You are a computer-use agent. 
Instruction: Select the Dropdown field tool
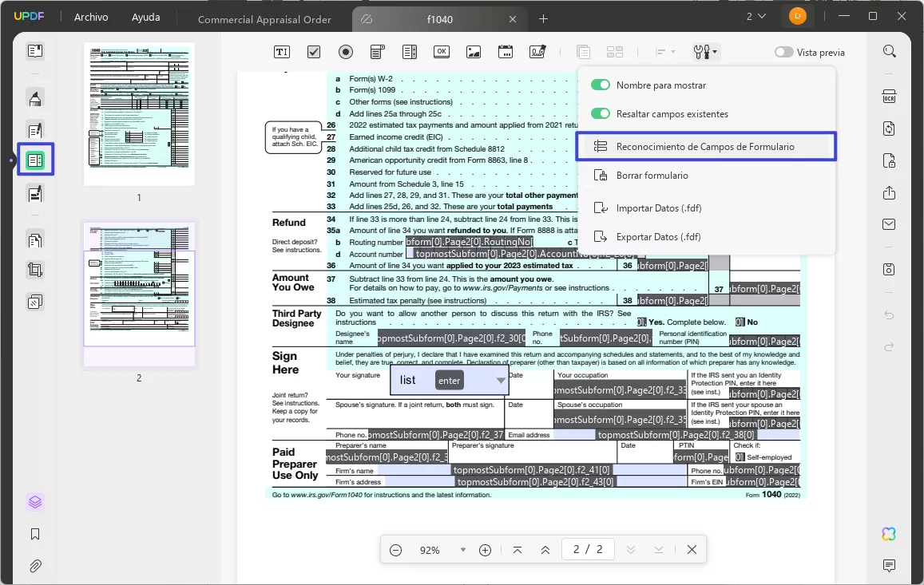(x=377, y=52)
